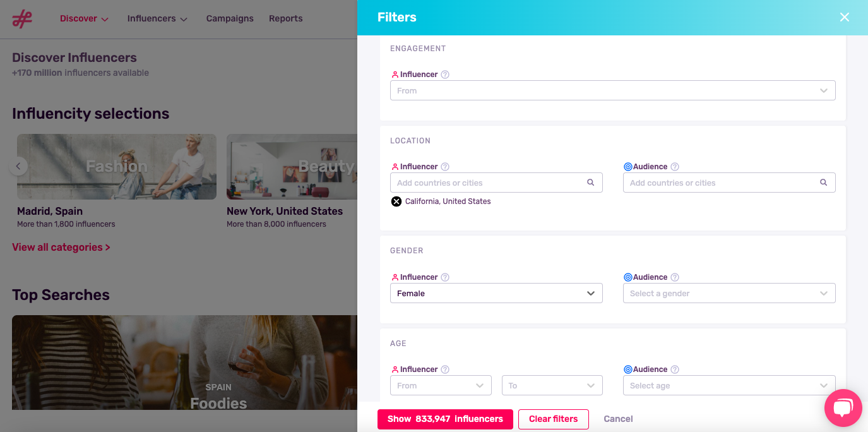Click the Audience help icon in Age section
This screenshot has height=432, width=868.
tap(675, 369)
